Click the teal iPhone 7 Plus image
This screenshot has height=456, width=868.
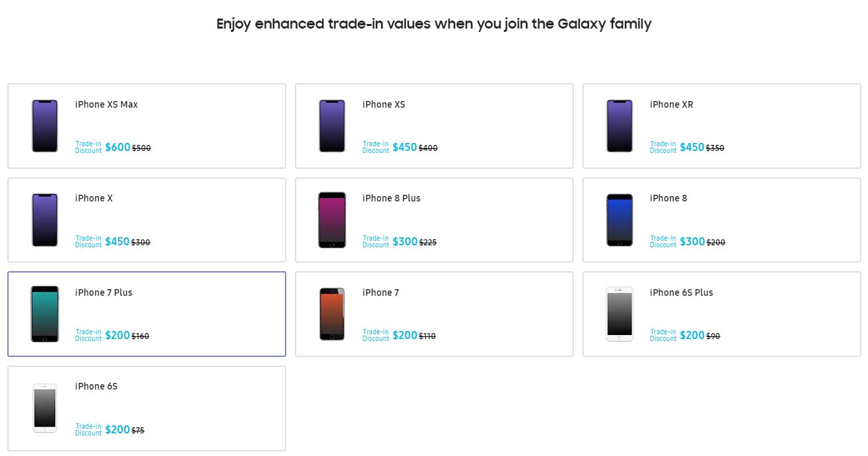[45, 314]
